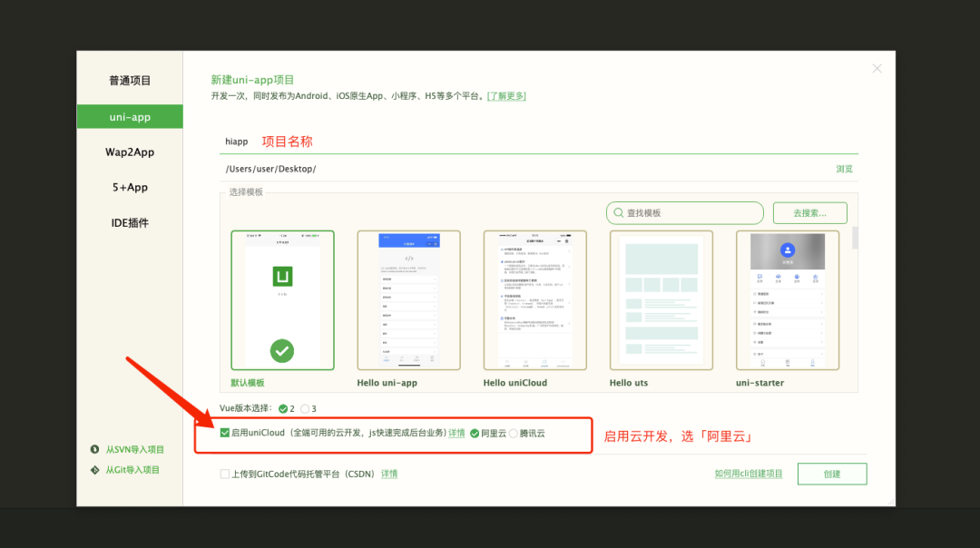
Task: Open the 了解更多 link
Action: tap(506, 95)
